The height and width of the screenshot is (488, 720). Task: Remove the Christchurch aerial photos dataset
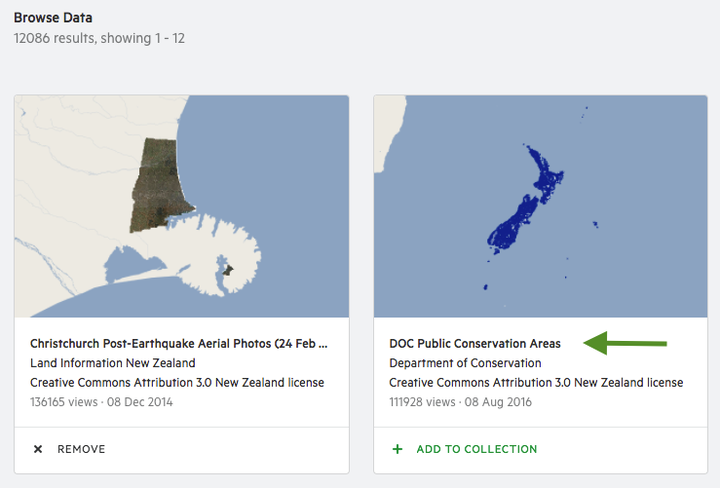click(69, 449)
